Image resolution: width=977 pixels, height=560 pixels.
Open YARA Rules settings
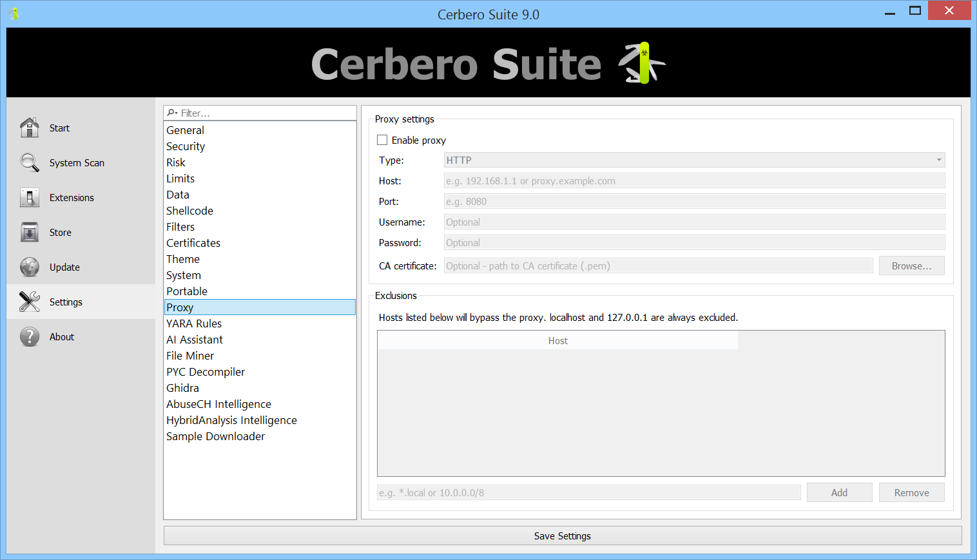260,323
